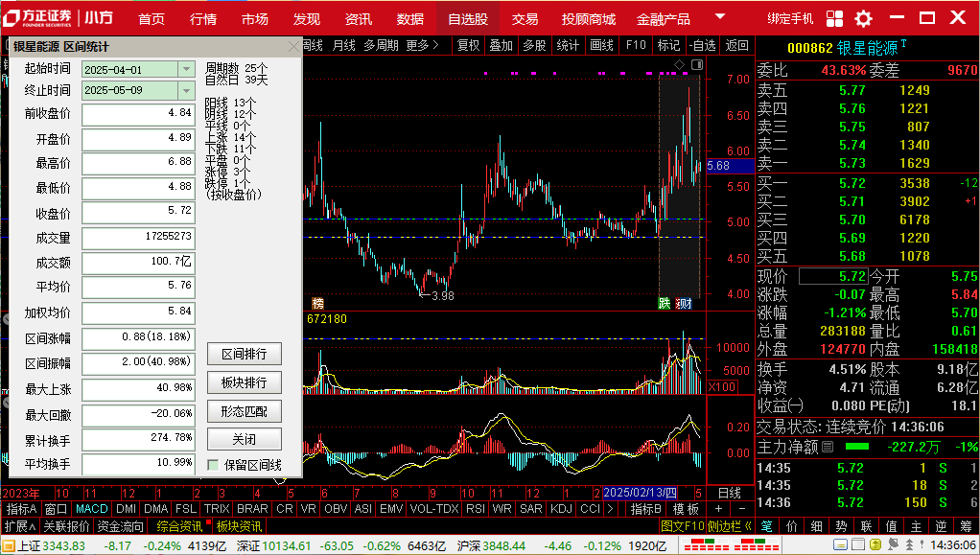This screenshot has width=980, height=555.
Task: Click the 筹 chip-distribution icon
Action: [x=966, y=526]
